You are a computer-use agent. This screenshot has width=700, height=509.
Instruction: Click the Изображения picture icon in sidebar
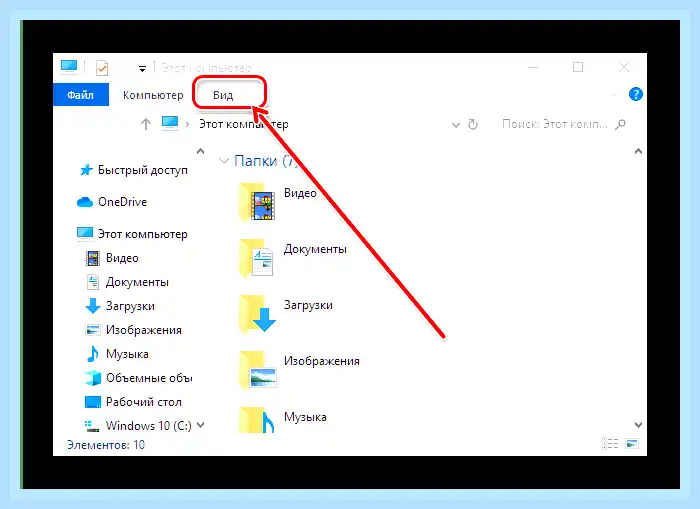pyautogui.click(x=92, y=330)
